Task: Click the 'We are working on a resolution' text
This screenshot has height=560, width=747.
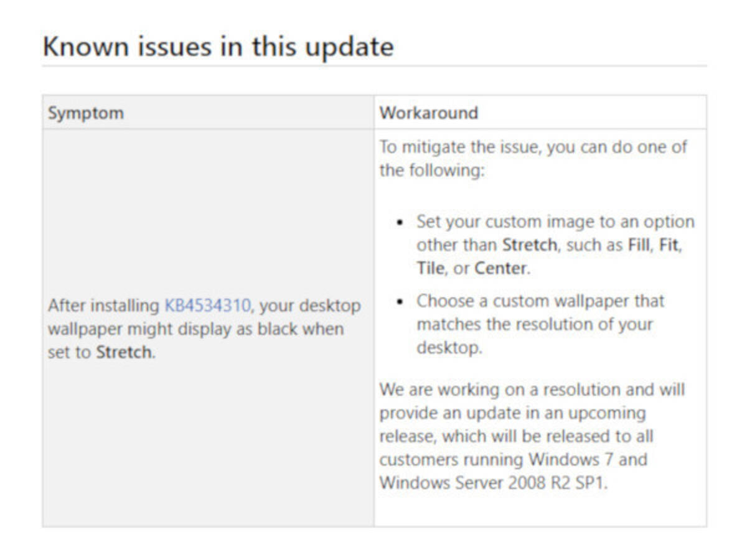Action: click(532, 390)
